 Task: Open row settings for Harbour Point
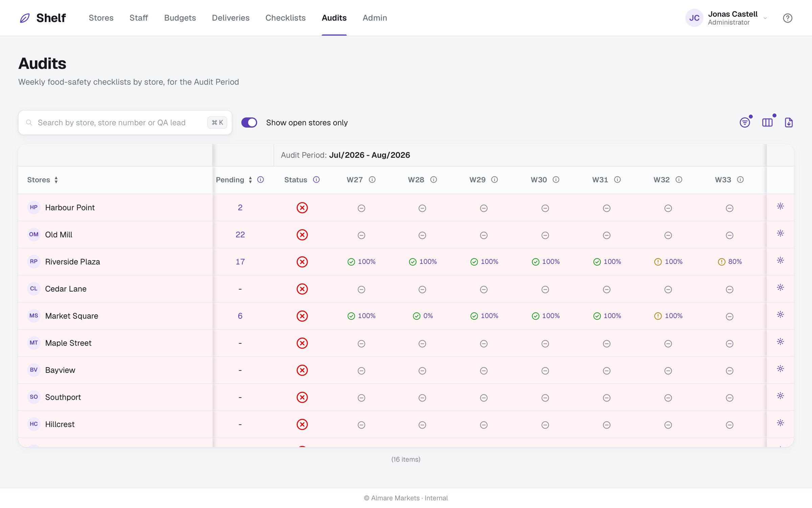(x=780, y=206)
